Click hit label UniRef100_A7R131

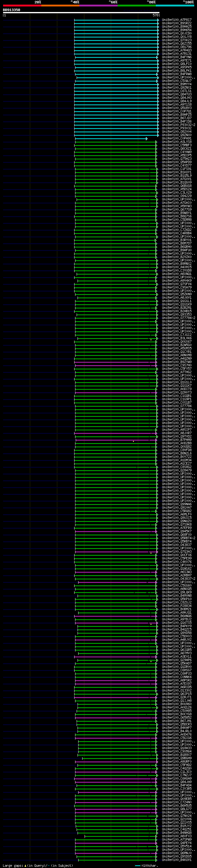[x=177, y=54]
